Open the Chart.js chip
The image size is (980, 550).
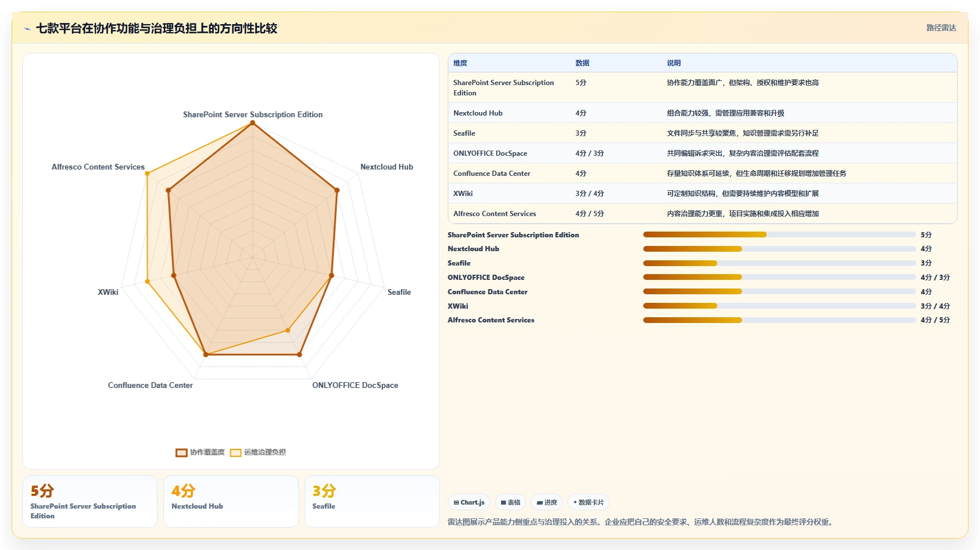click(x=469, y=502)
